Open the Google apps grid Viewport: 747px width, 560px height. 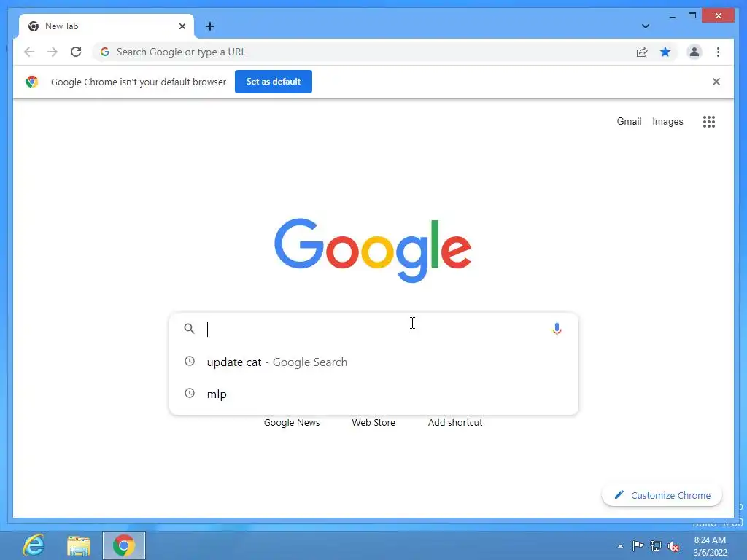coord(709,122)
